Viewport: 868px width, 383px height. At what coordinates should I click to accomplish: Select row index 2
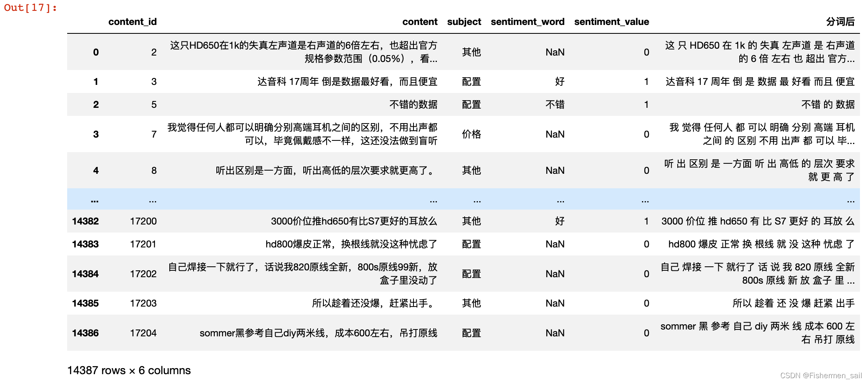click(96, 105)
